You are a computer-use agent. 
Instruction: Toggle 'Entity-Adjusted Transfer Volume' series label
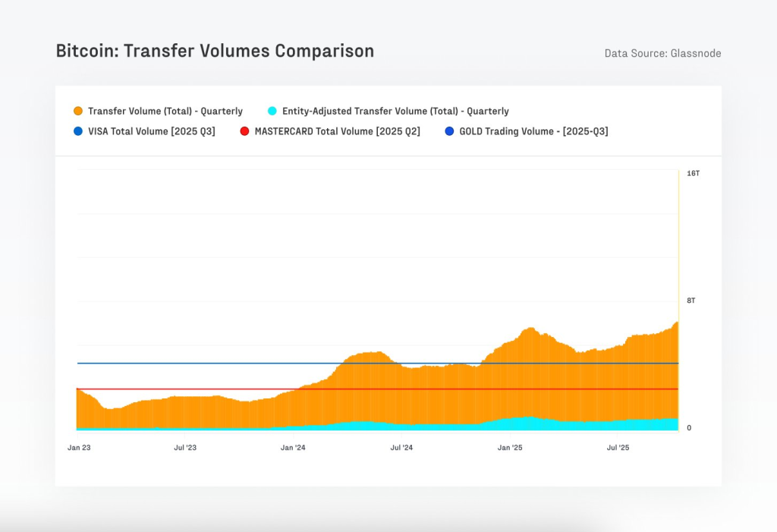pyautogui.click(x=390, y=111)
